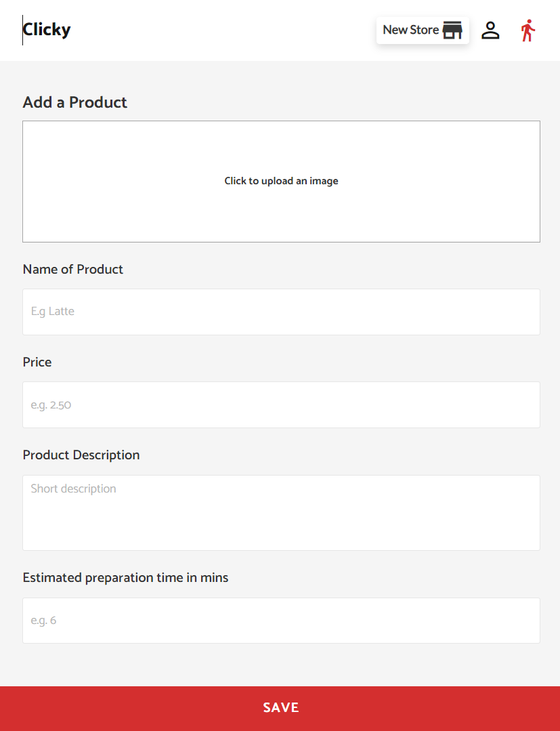Go home via the Clicky logo
560x731 pixels.
click(x=47, y=29)
